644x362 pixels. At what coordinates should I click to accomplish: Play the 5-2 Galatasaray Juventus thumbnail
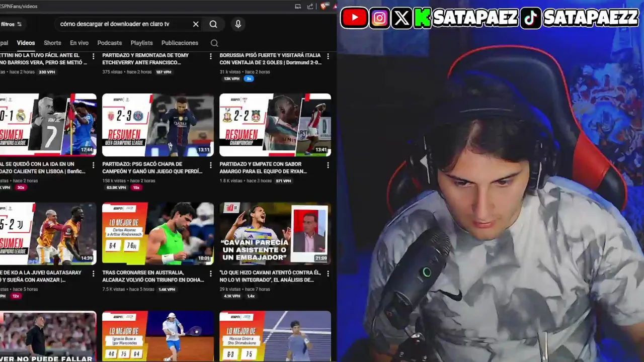pyautogui.click(x=48, y=233)
